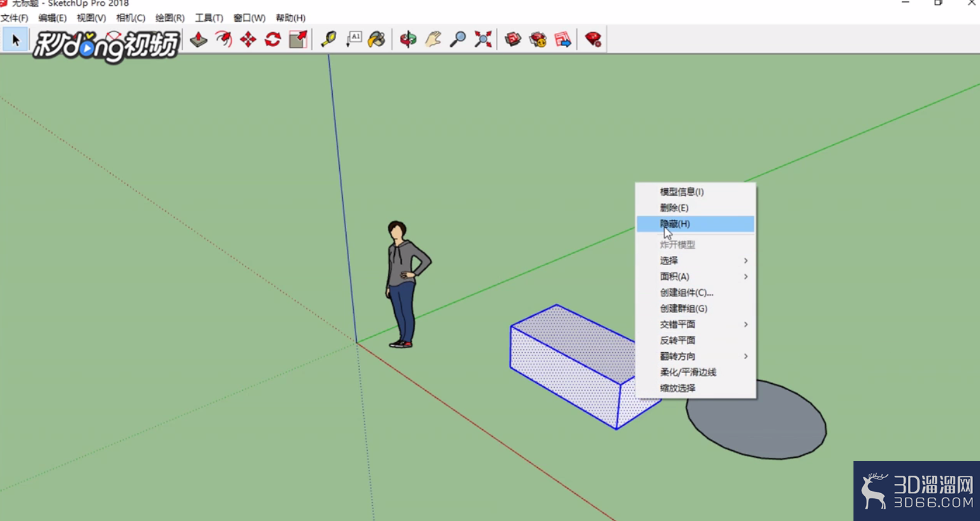Viewport: 980px width, 521px height.
Task: Activate the Scale tool
Action: click(298, 39)
